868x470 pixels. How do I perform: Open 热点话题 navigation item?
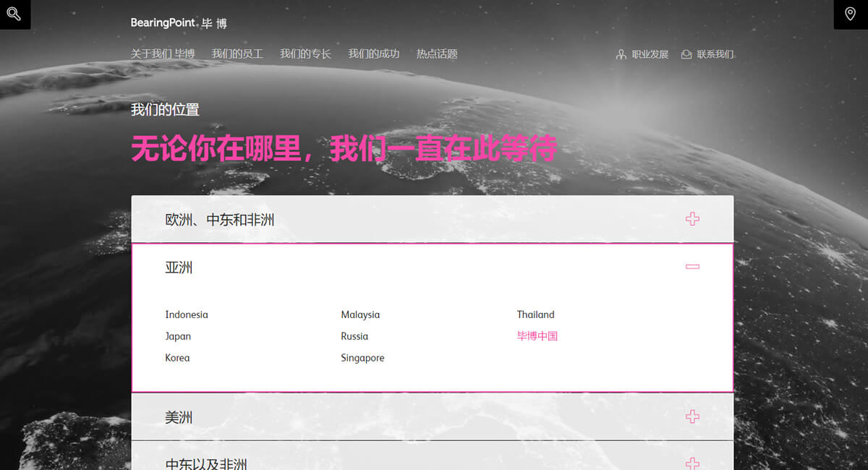click(437, 54)
